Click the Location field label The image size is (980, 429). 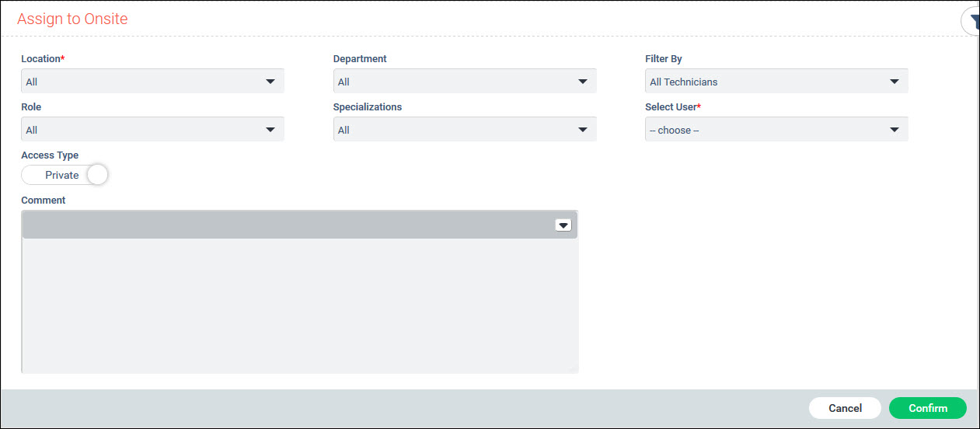[x=42, y=59]
